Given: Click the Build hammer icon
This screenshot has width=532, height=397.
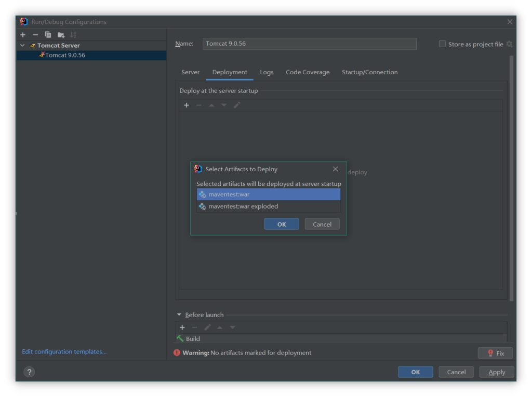Looking at the screenshot, I should pos(180,338).
